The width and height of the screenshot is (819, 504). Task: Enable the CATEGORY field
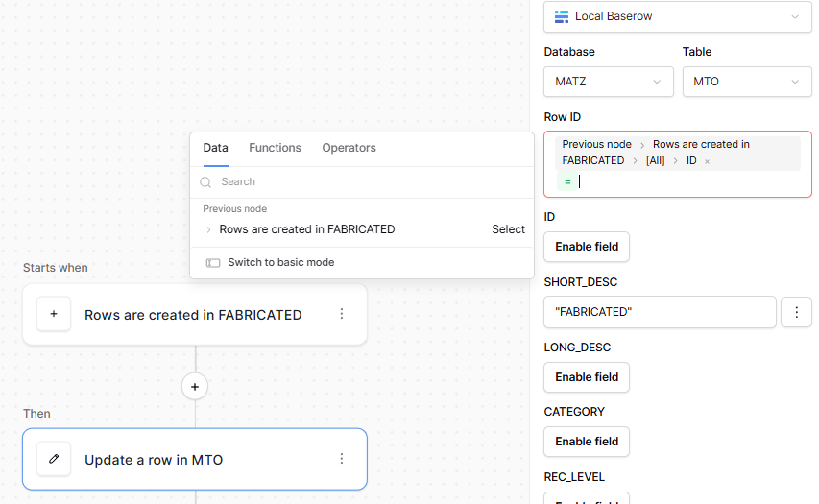point(587,442)
